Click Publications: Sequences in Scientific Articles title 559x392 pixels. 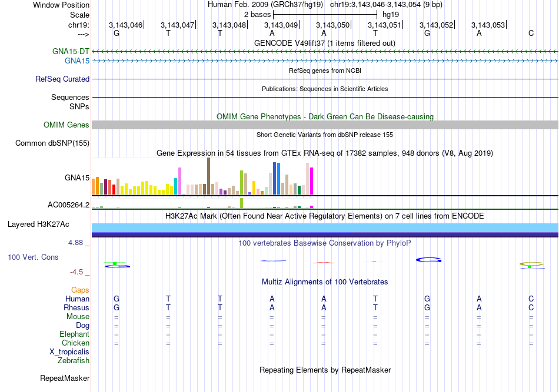point(325,89)
